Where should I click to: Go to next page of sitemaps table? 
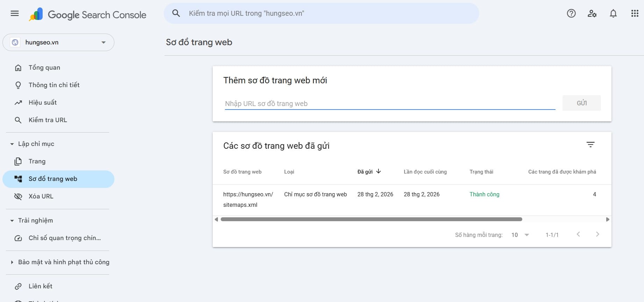[597, 234]
